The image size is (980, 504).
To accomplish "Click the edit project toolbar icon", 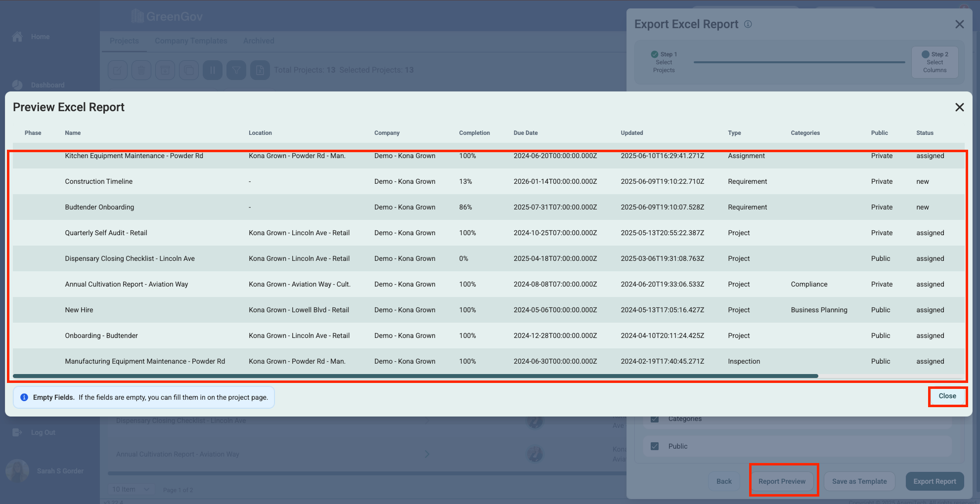I will 118,70.
